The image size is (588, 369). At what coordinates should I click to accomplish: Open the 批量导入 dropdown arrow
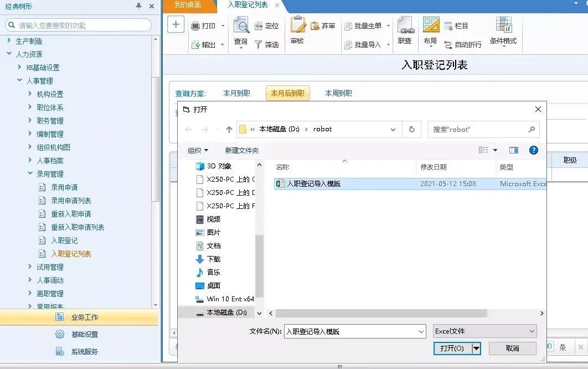389,45
